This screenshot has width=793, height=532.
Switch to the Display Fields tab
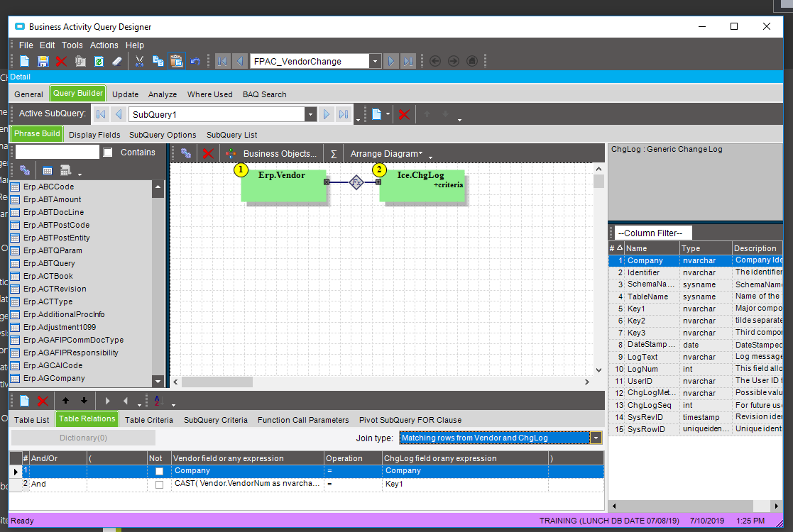[94, 135]
